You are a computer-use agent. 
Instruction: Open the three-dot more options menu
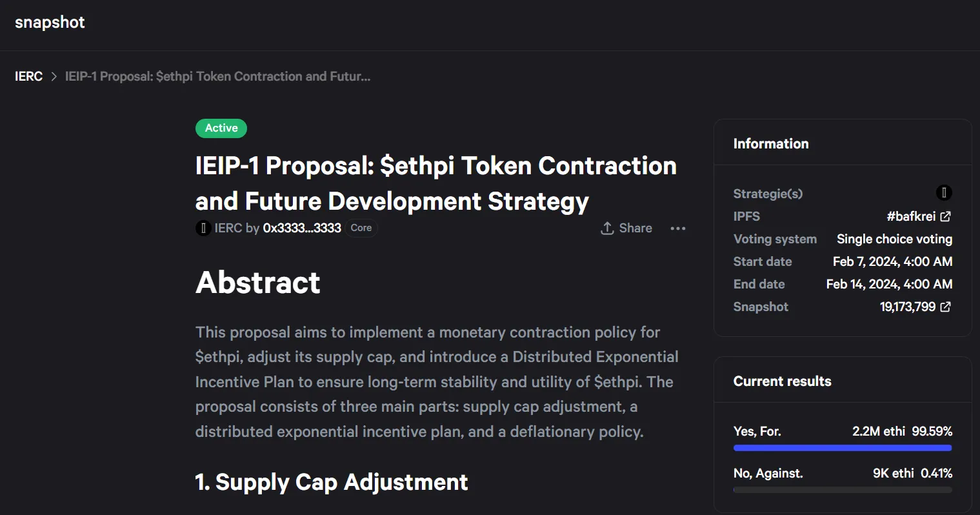[678, 228]
